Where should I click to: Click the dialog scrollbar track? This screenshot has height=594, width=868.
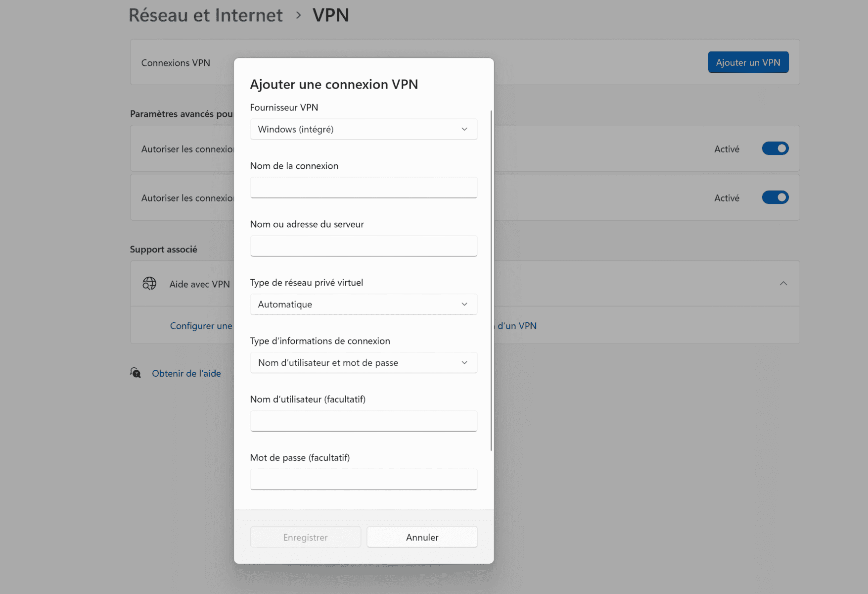(490, 282)
